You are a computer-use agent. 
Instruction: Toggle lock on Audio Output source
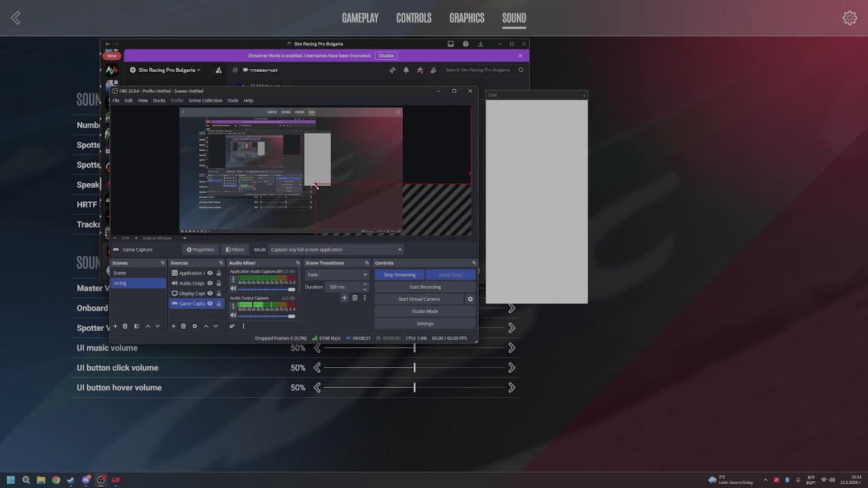point(218,283)
